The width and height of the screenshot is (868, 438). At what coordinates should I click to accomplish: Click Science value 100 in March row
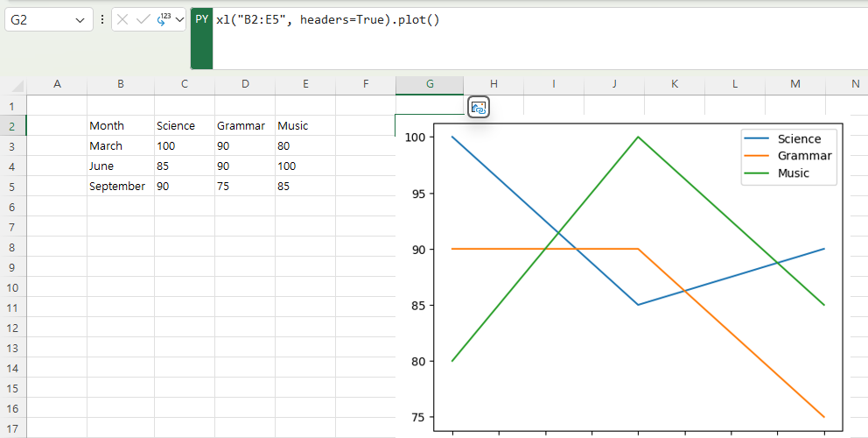185,145
